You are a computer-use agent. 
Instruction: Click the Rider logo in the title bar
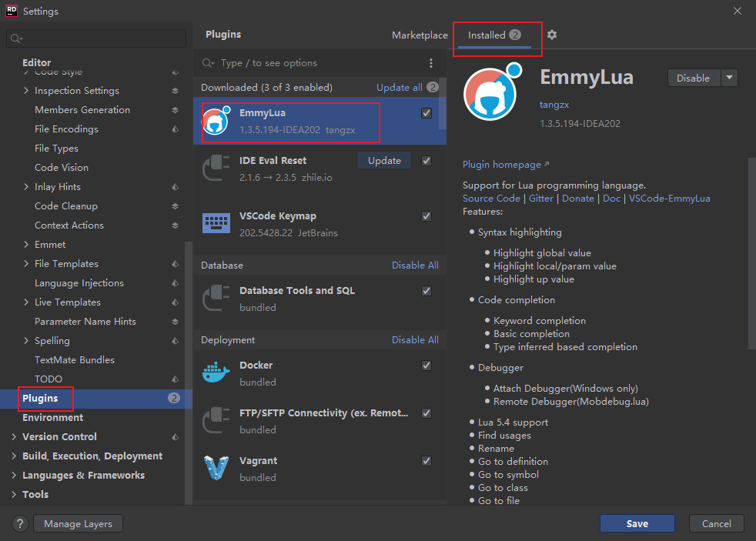[x=12, y=11]
